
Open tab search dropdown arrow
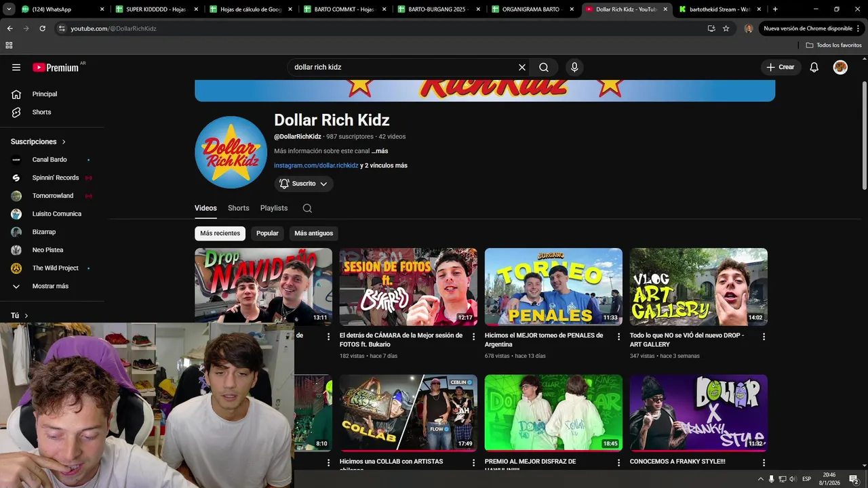tap(9, 9)
